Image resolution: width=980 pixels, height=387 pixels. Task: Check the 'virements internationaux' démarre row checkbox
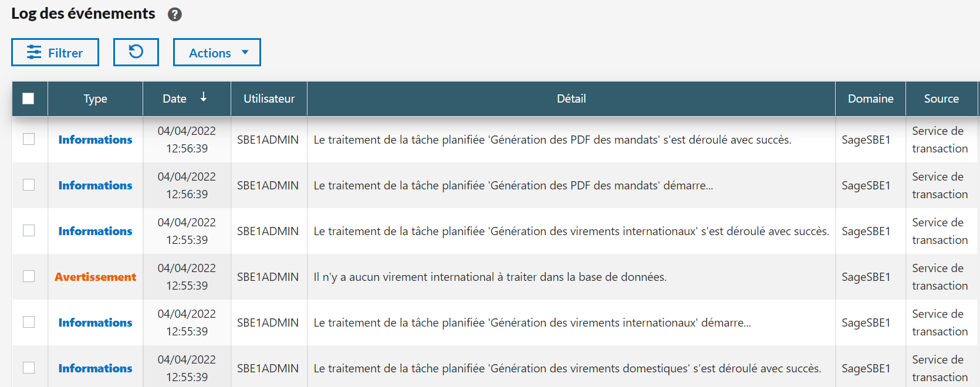pyautogui.click(x=29, y=322)
